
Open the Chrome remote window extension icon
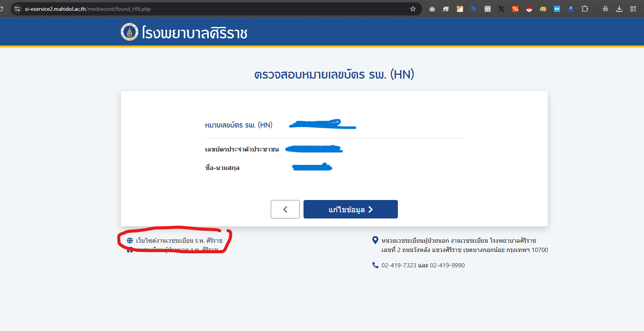(x=446, y=9)
